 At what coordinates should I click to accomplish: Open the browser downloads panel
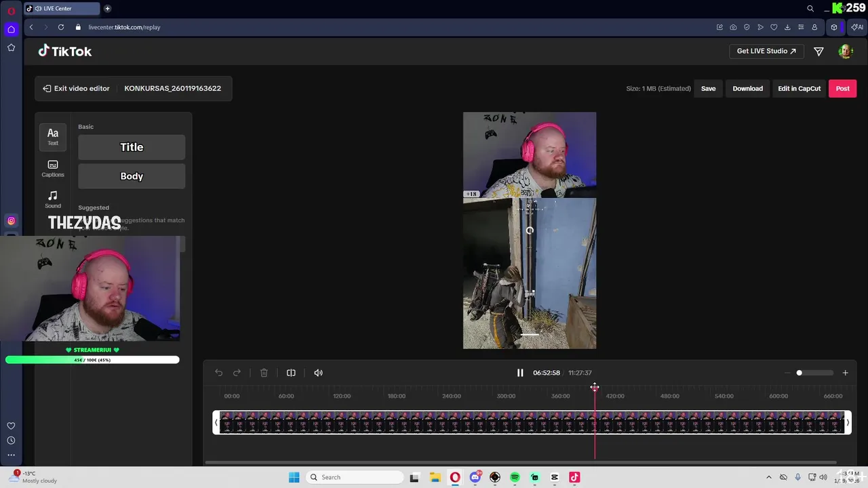(787, 27)
